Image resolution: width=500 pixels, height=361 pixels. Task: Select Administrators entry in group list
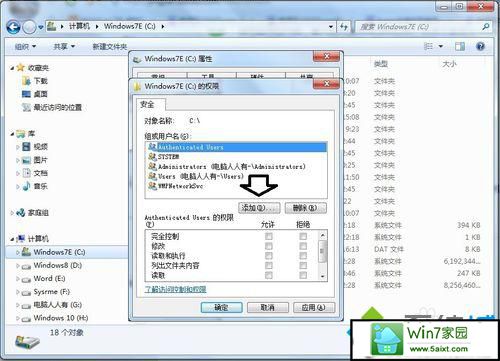tap(236, 166)
